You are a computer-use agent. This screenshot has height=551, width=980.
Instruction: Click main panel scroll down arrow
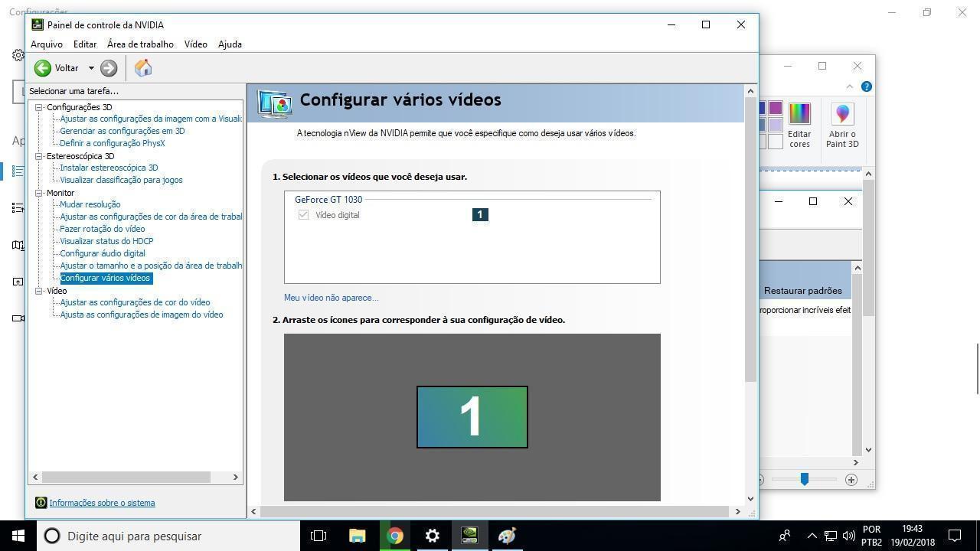coord(750,498)
